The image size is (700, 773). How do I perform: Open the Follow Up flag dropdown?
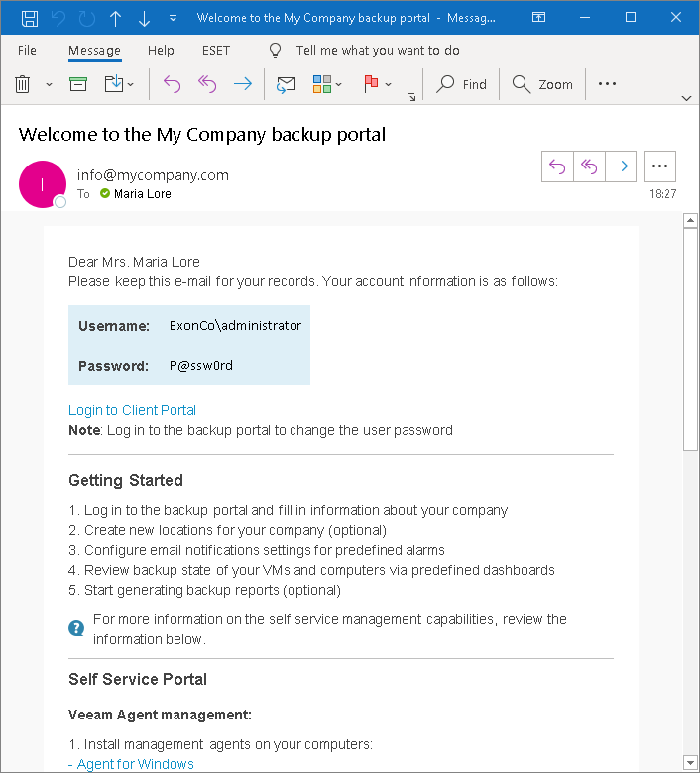click(x=378, y=84)
